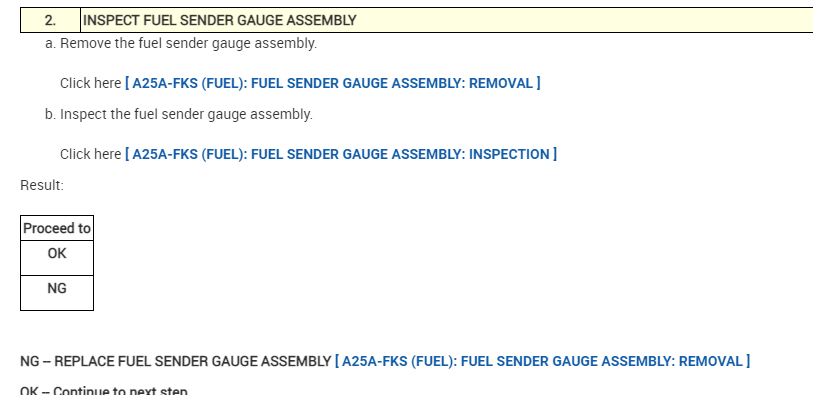Open the FUEL SENDER GAUGE ASSEMBLY: INSPECTION link

tap(341, 154)
